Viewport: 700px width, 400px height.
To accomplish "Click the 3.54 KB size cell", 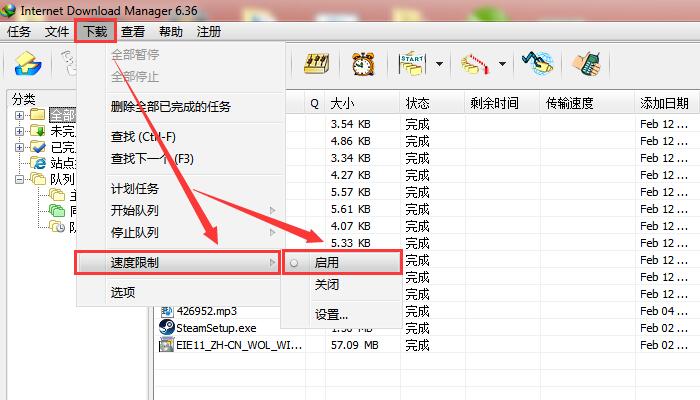I will (350, 124).
